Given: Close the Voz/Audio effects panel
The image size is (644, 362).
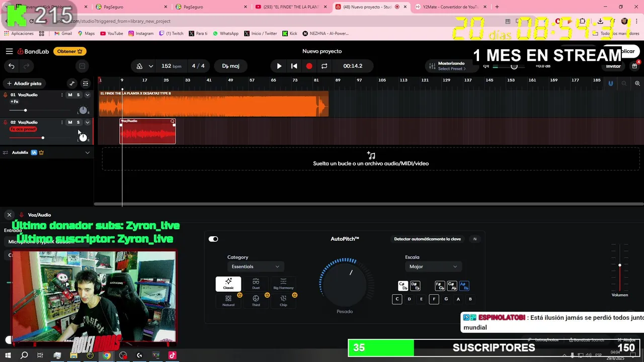Looking at the screenshot, I should click(9, 215).
